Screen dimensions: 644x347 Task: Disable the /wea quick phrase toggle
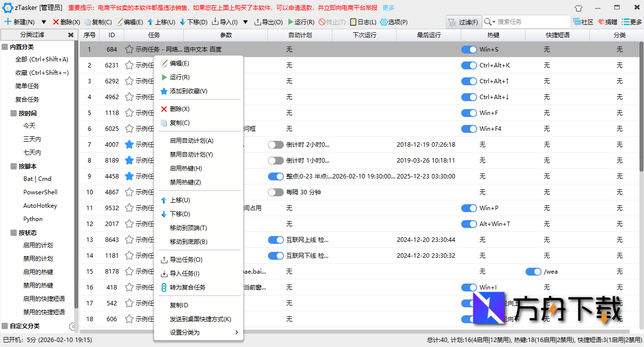pyautogui.click(x=533, y=272)
